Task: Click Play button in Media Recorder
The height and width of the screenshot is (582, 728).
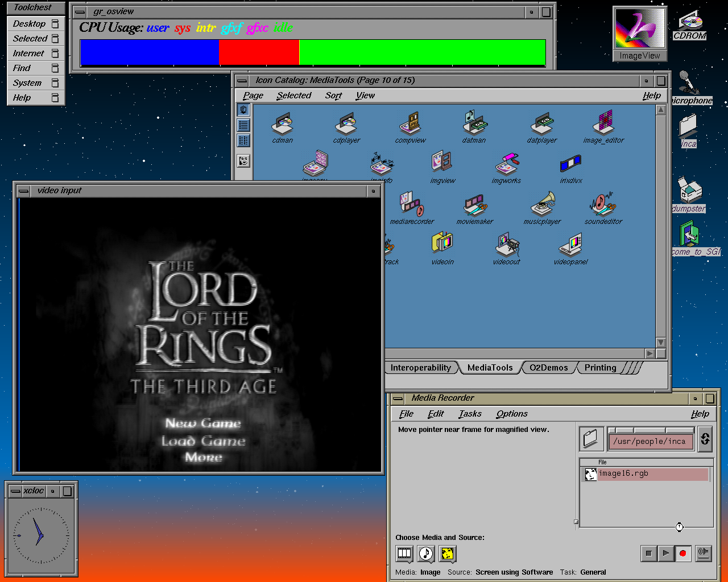Action: pos(665,553)
